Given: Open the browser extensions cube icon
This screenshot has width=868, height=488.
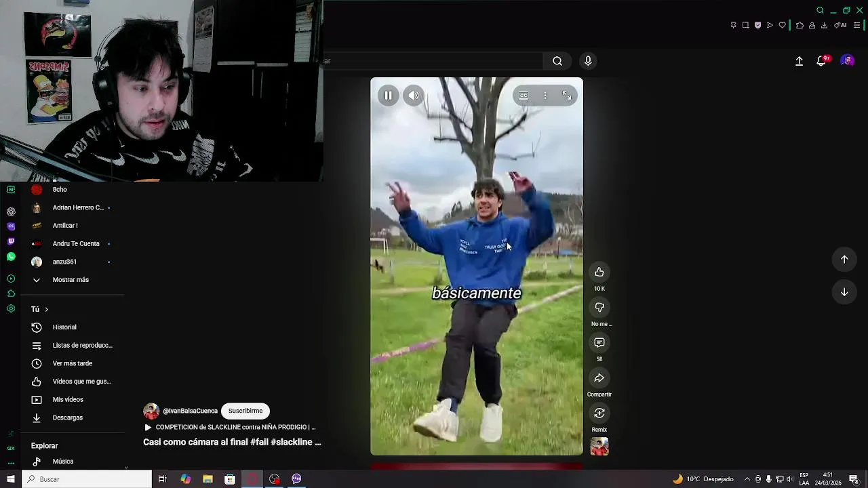Looking at the screenshot, I should (800, 25).
